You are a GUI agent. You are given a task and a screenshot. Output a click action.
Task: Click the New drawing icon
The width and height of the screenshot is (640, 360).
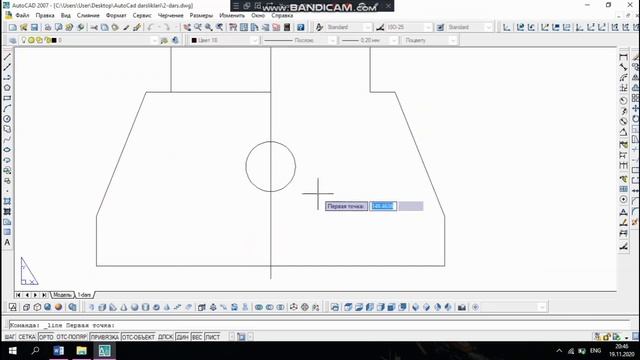(13, 27)
